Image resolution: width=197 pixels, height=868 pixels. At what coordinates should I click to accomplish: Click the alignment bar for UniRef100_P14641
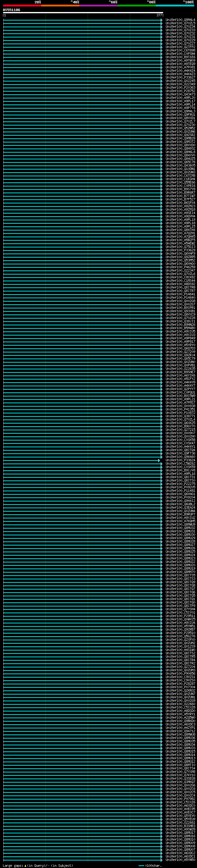pyautogui.click(x=83, y=294)
